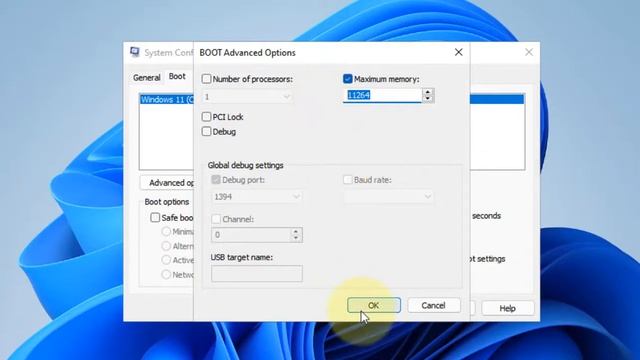Click Help button in System Configuration
Viewport: 640px width, 360px height.
coord(508,308)
